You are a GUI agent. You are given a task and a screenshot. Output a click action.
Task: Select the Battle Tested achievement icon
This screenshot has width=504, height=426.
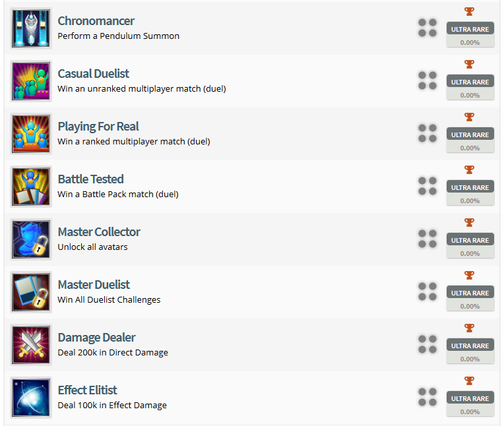(31, 187)
